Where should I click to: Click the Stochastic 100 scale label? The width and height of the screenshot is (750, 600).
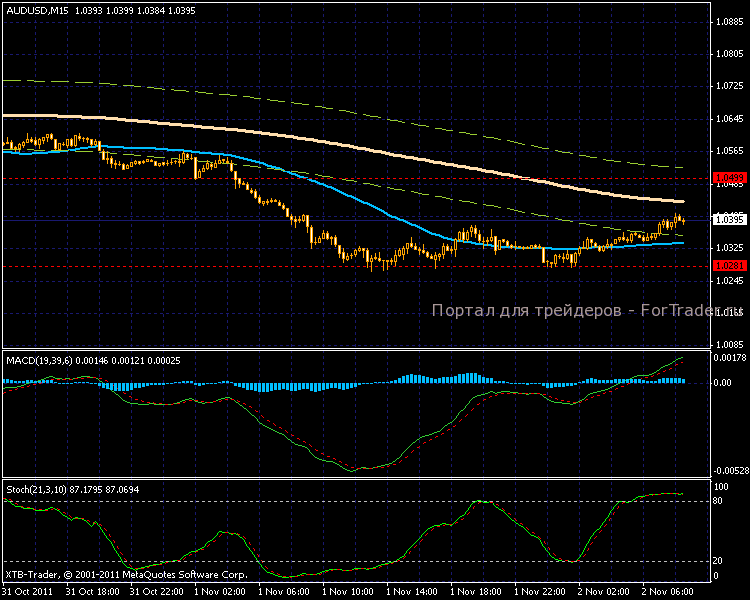[719, 486]
